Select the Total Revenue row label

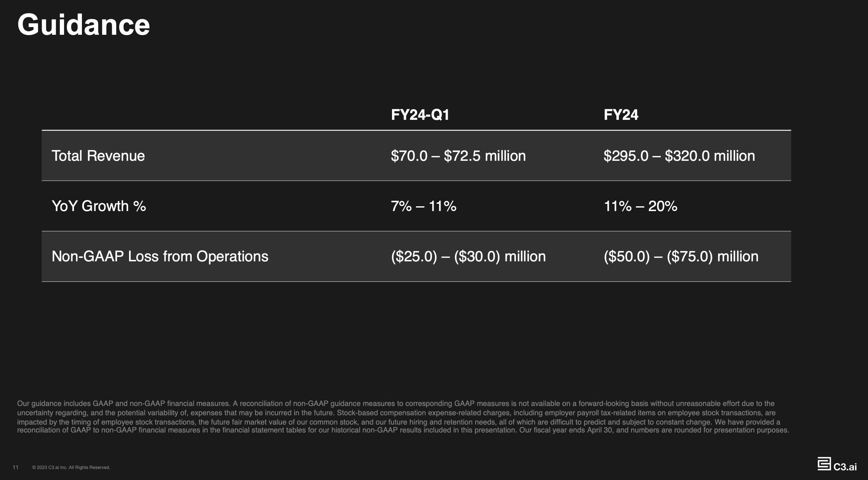pos(98,156)
